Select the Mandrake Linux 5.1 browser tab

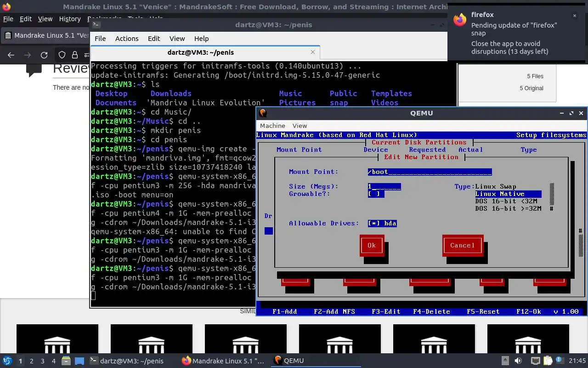point(46,35)
